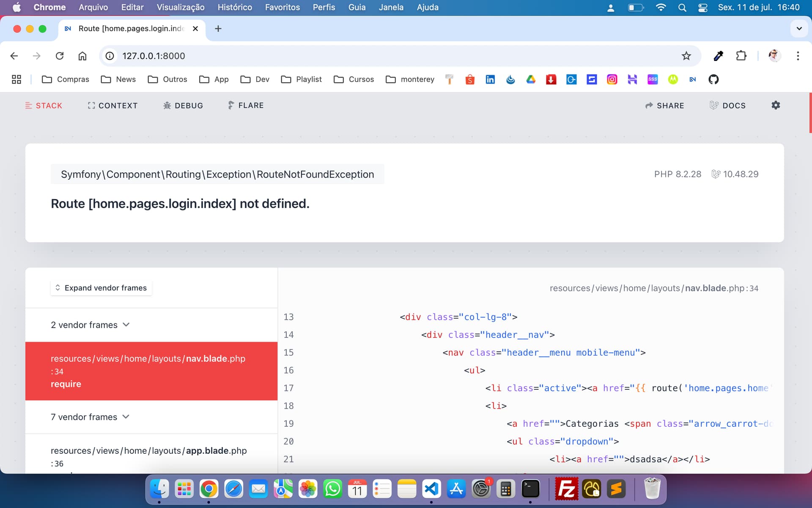This screenshot has width=812, height=508.
Task: Open macOS Control Center toggle icon
Action: click(702, 8)
